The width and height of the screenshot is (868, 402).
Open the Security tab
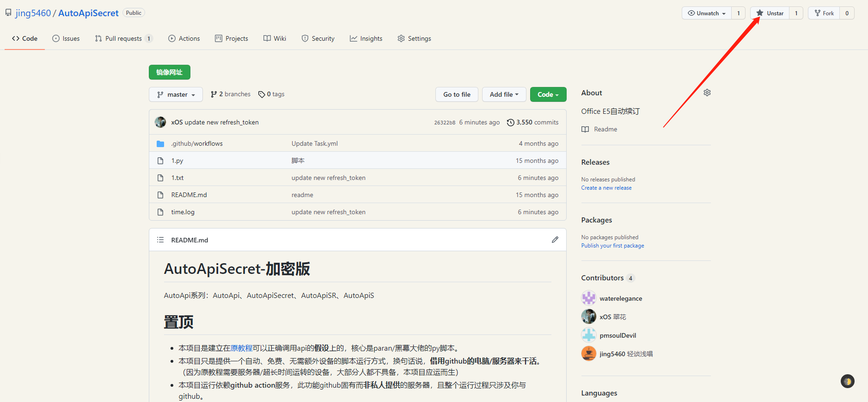click(318, 38)
